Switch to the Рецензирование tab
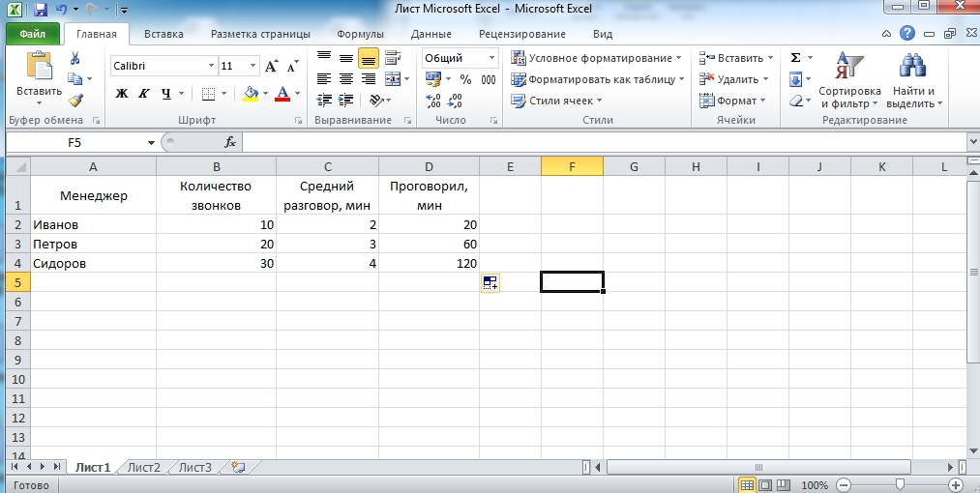Screen dimensions: 980x493 (521, 35)
